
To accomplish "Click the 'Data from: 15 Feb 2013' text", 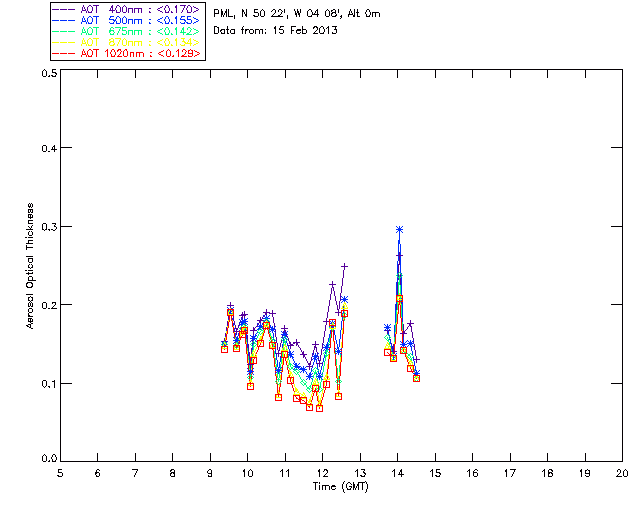I will click(x=276, y=31).
